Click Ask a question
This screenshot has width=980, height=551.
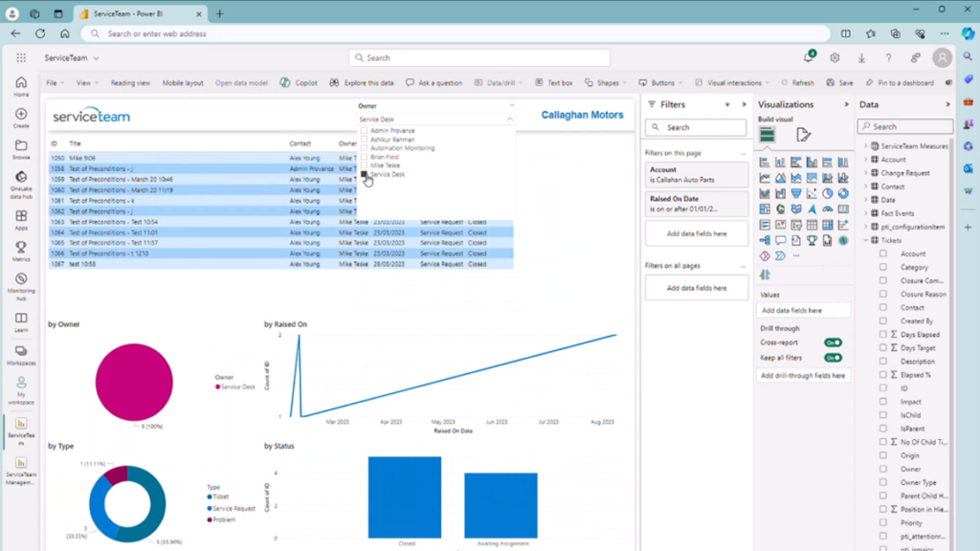point(434,82)
